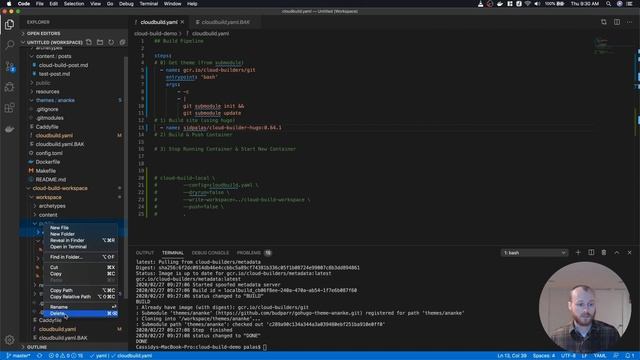Choose New File in the context menu

click(x=81, y=228)
